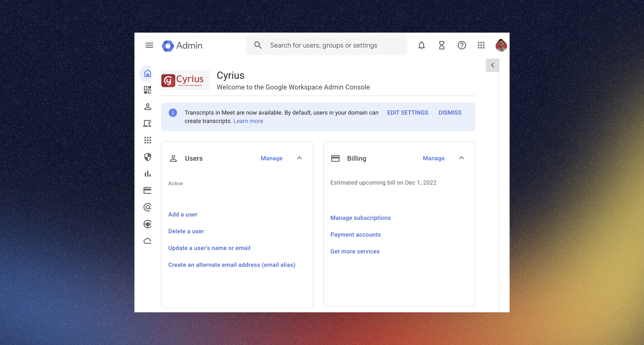Open the hamburger main menu
Viewport: 644px width, 345px height.
coord(149,46)
